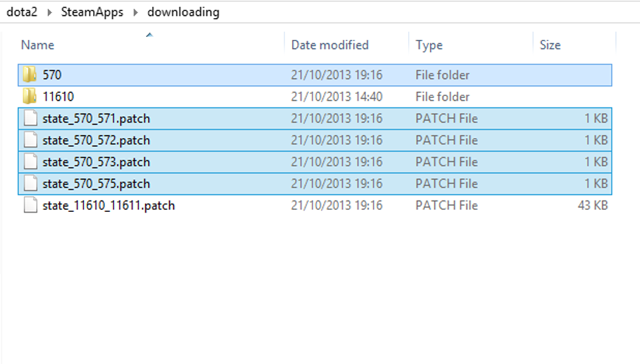Toggle the sort arrow above the Name column
Viewport: 640px width, 364px height.
click(149, 34)
